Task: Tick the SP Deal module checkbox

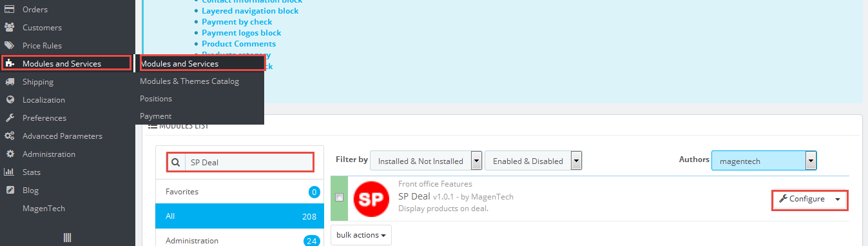Action: pyautogui.click(x=340, y=197)
